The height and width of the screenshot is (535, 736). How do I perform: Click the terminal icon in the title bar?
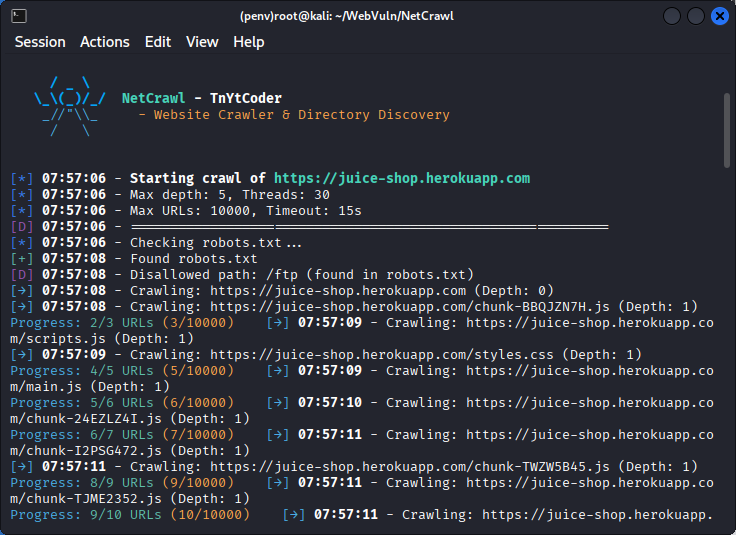[x=19, y=16]
